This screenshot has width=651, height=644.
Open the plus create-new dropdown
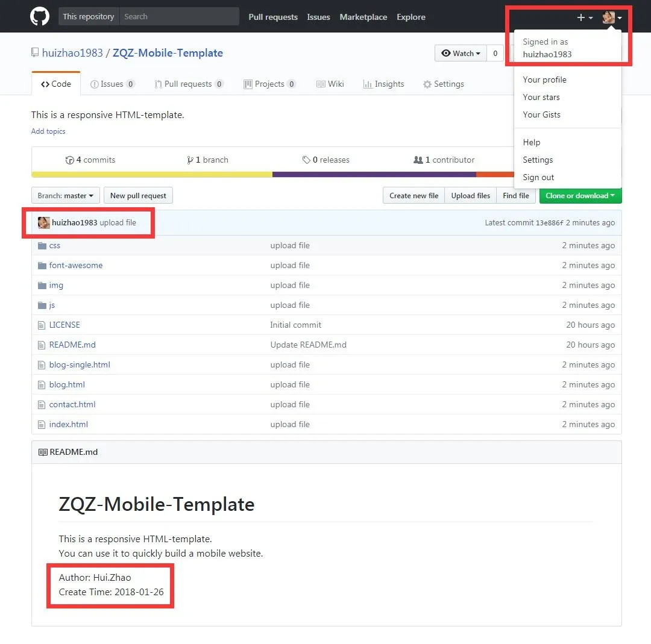[x=585, y=17]
